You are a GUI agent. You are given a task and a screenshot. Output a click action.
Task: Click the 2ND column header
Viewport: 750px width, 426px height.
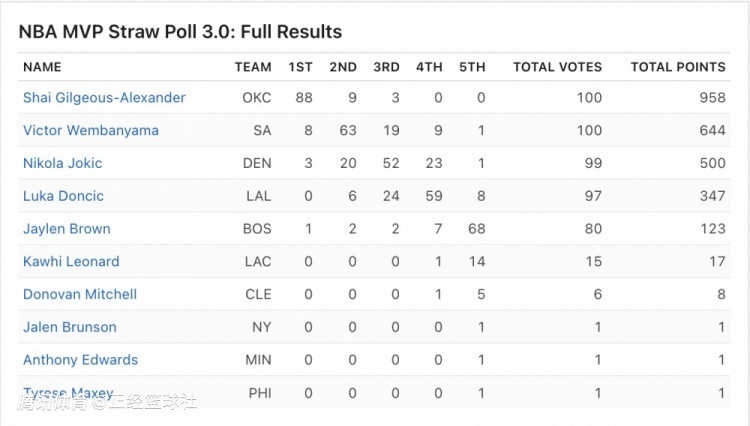pyautogui.click(x=343, y=67)
